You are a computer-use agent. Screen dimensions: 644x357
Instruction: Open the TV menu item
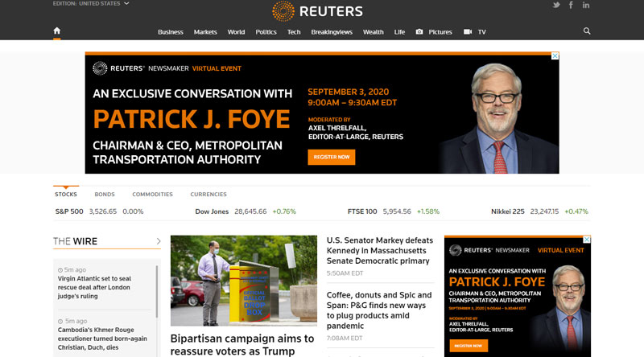[481, 32]
